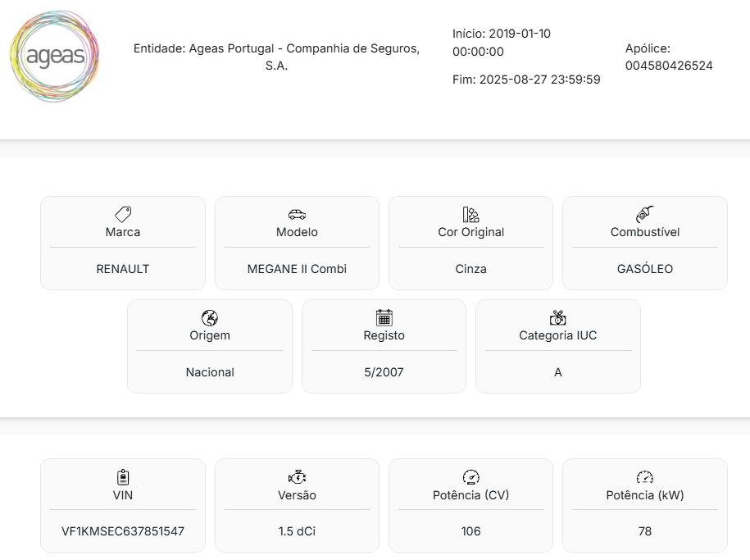This screenshot has width=750, height=560.
Task: Click the calendar icon above Registo
Action: click(x=384, y=318)
